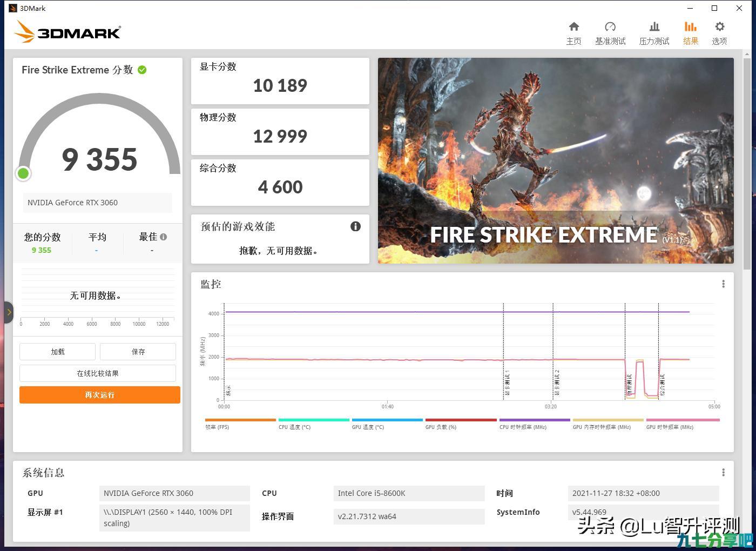Toggle the pink GPU 时钟频率 legend swatch
This screenshot has height=551, width=756.
tap(683, 420)
